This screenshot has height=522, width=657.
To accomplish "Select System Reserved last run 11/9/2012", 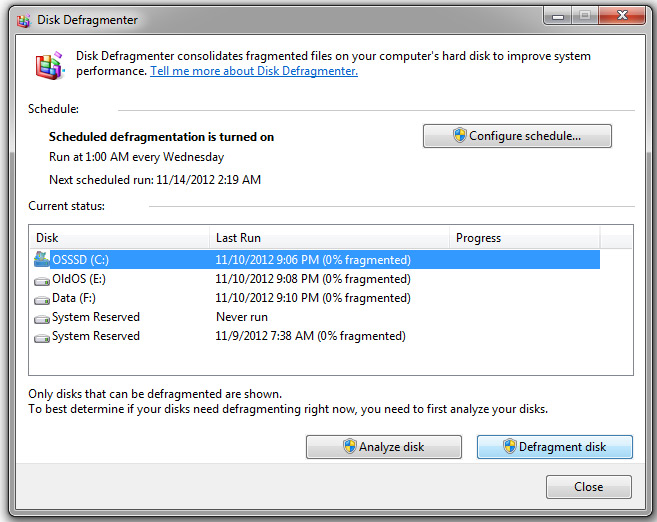I will pyautogui.click(x=316, y=336).
